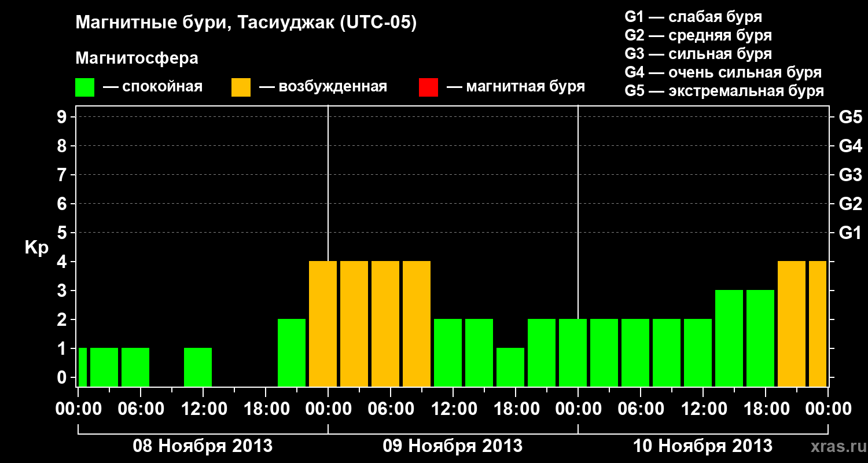868x463 pixels.
Task: Select the 'G1 — слабая буря' description
Action: click(x=693, y=17)
